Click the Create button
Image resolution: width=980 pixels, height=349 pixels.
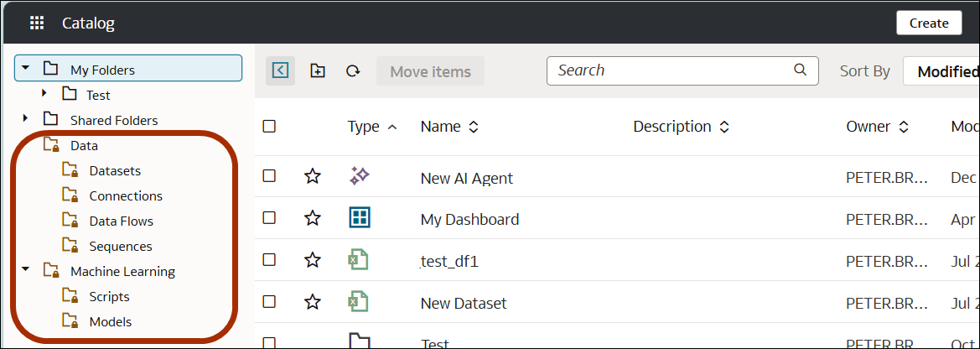pyautogui.click(x=928, y=23)
